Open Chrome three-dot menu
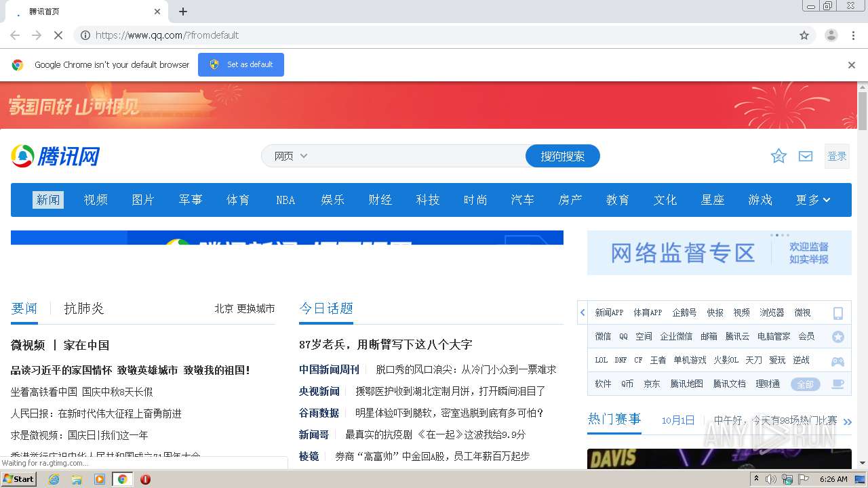 (x=854, y=35)
